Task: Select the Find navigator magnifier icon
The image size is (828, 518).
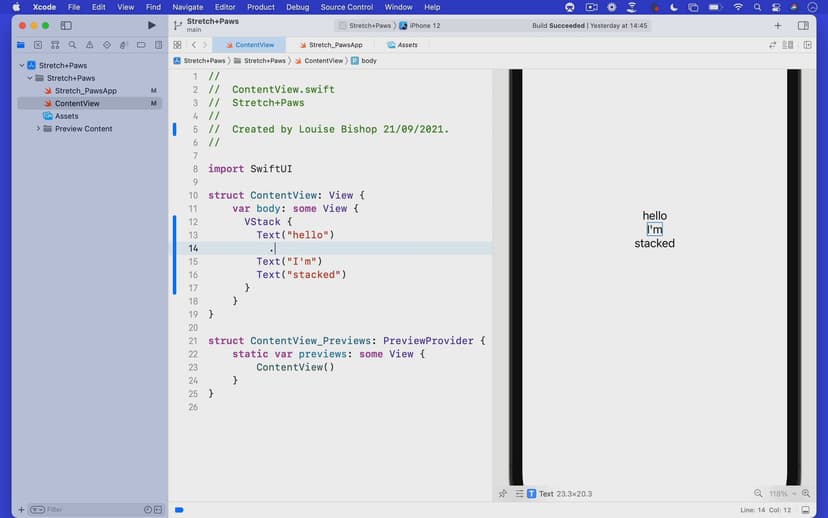Action: point(72,45)
